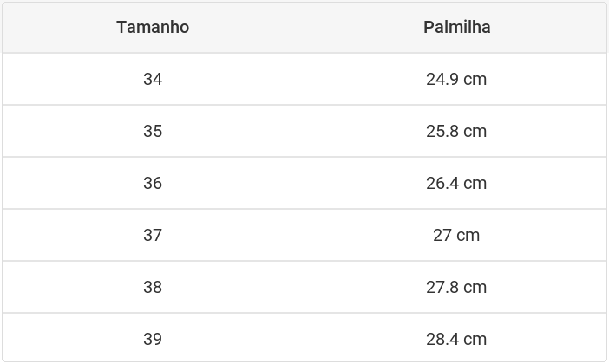The image size is (609, 364).
Task: Select size 35 cell
Action: point(153,131)
